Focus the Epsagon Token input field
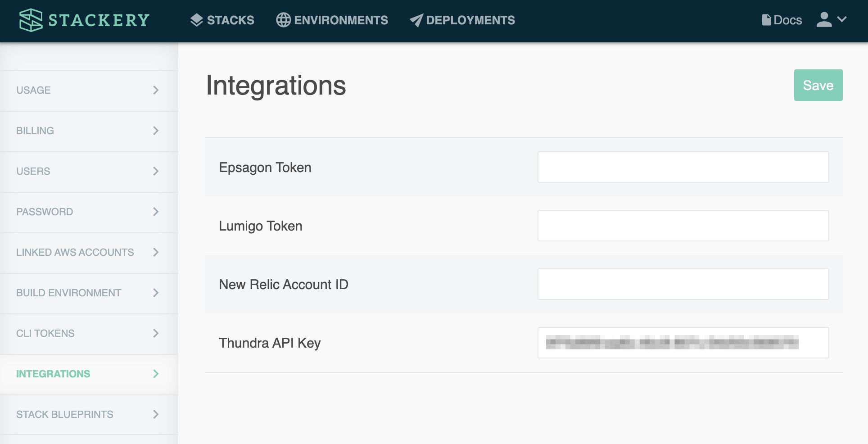Viewport: 868px width, 444px height. click(x=683, y=167)
